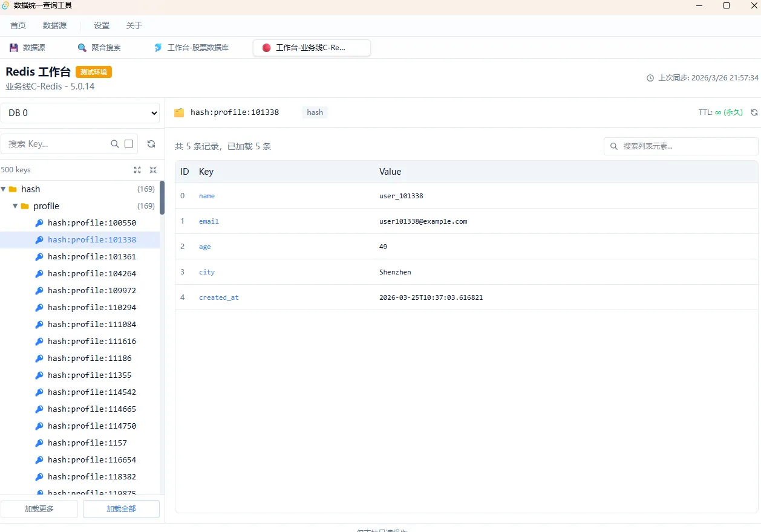Click the sidebar key list refresh icon

click(151, 144)
